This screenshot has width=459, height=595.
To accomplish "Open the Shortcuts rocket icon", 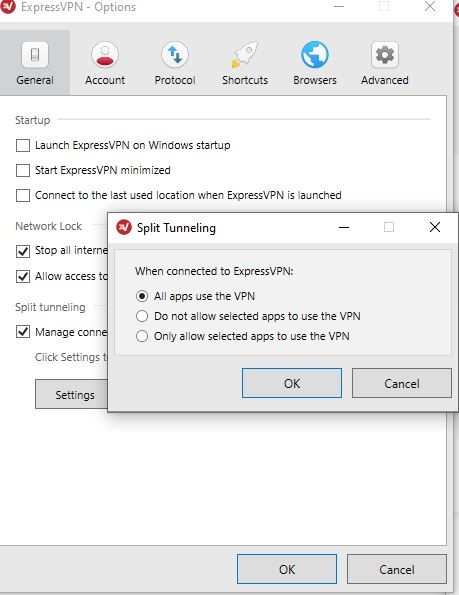I will tap(245, 55).
